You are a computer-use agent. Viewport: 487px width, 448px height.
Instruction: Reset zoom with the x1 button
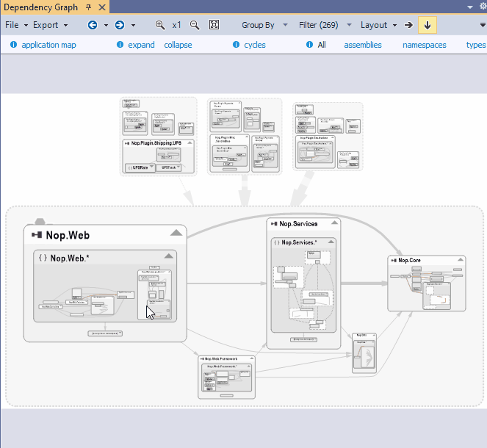tap(176, 25)
